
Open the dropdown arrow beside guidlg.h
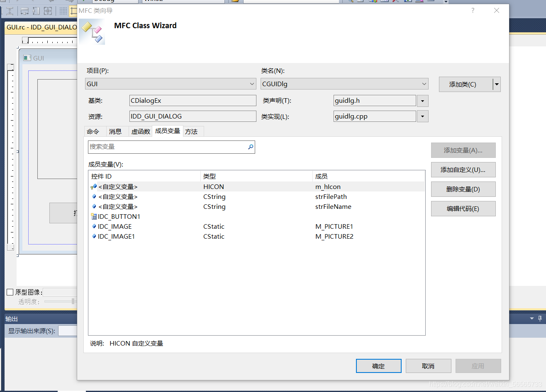[422, 101]
